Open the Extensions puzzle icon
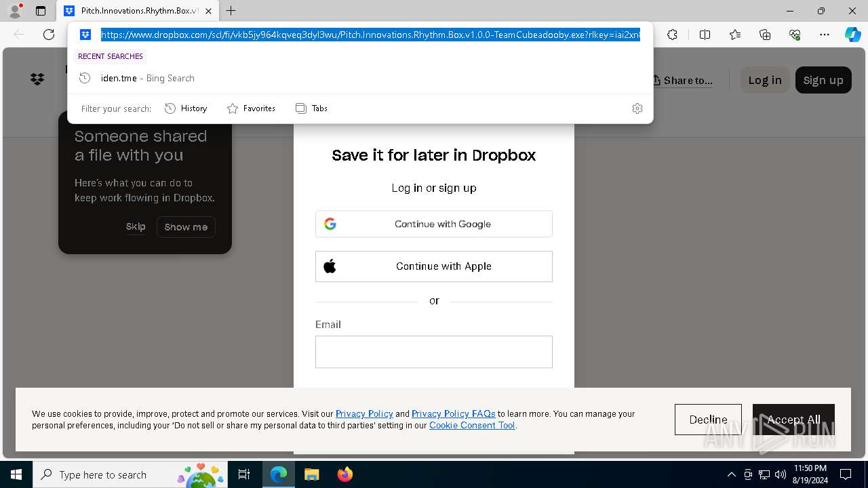868x488 pixels. [672, 35]
